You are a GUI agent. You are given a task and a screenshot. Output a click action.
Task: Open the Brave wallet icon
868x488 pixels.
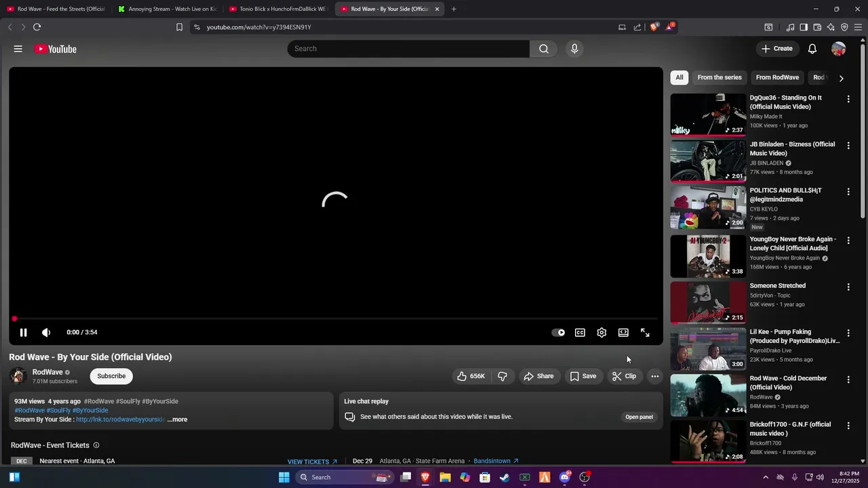(x=817, y=27)
